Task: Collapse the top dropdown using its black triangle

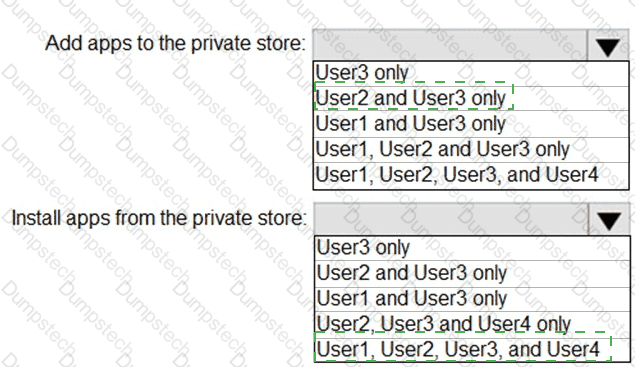Action: point(608,48)
